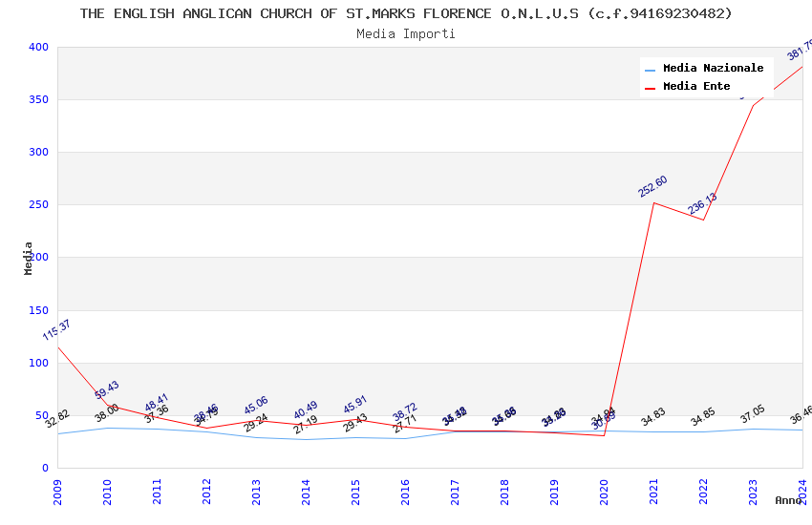Click the 29.43 national average label
The height and width of the screenshot is (525, 812).
(355, 423)
